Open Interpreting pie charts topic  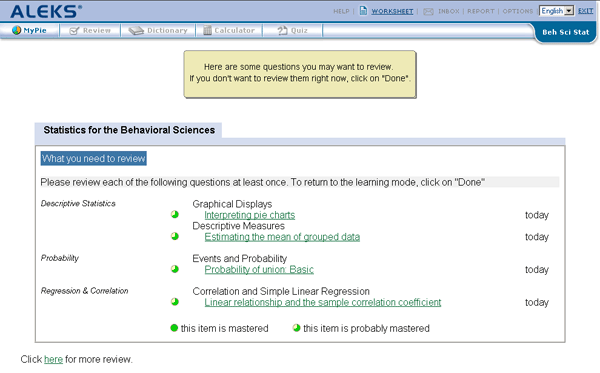tap(249, 215)
